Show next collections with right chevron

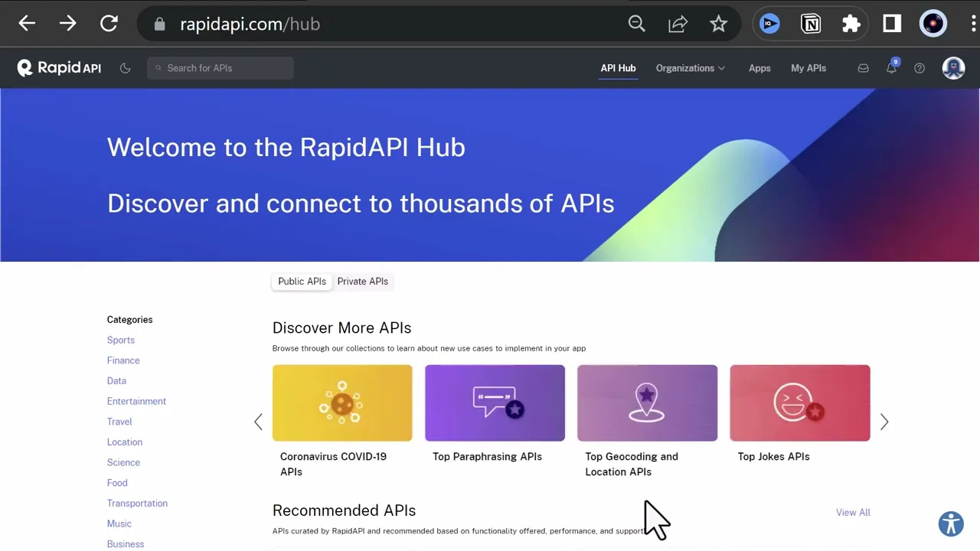pos(884,422)
